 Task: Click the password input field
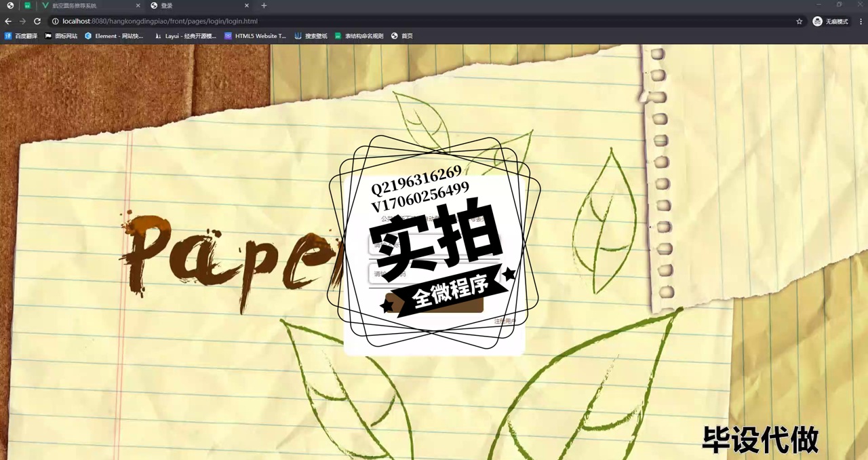click(x=434, y=274)
